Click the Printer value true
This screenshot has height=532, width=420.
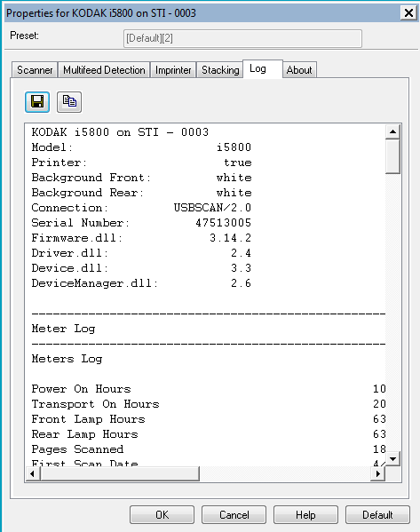(238, 163)
